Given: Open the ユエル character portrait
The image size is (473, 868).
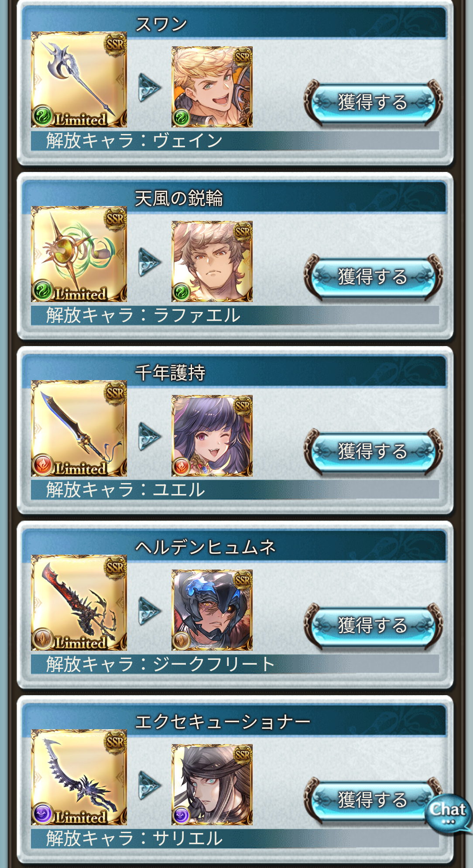Looking at the screenshot, I should [212, 436].
